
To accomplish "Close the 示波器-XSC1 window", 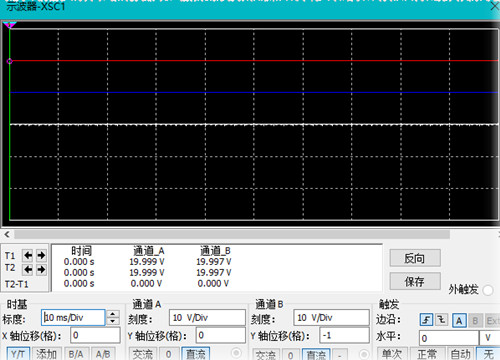I will pos(495,6).
